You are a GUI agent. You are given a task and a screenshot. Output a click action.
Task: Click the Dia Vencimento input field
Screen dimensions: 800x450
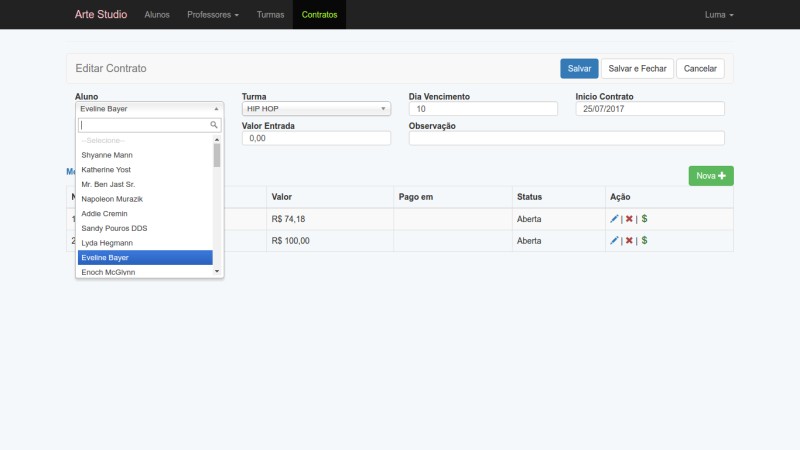[483, 109]
